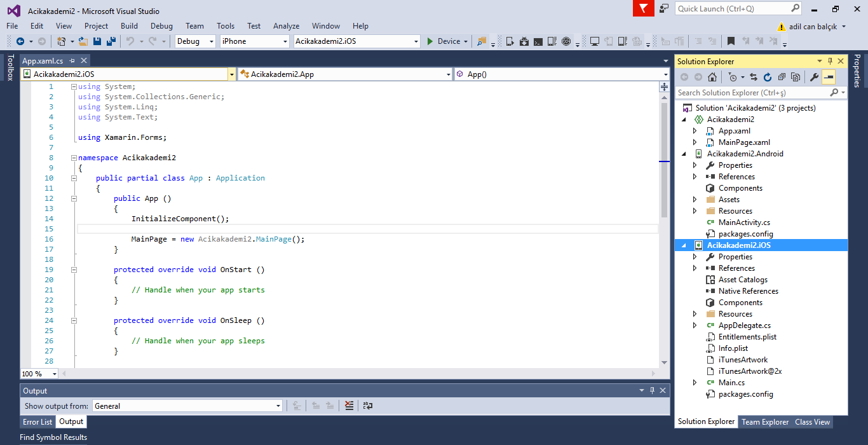This screenshot has width=868, height=445.
Task: Select Entitlements.plist file
Action: pos(747,337)
